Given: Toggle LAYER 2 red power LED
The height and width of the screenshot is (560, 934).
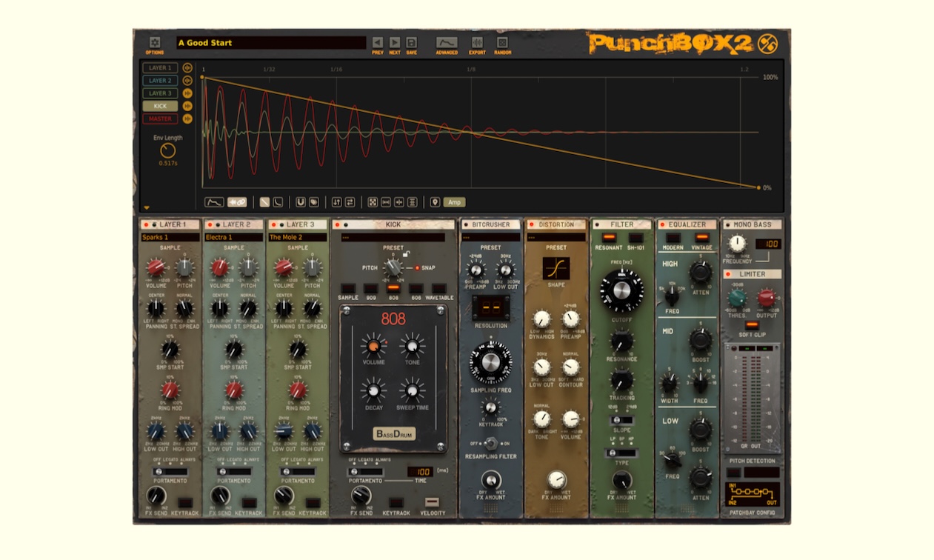Looking at the screenshot, I should (x=209, y=224).
